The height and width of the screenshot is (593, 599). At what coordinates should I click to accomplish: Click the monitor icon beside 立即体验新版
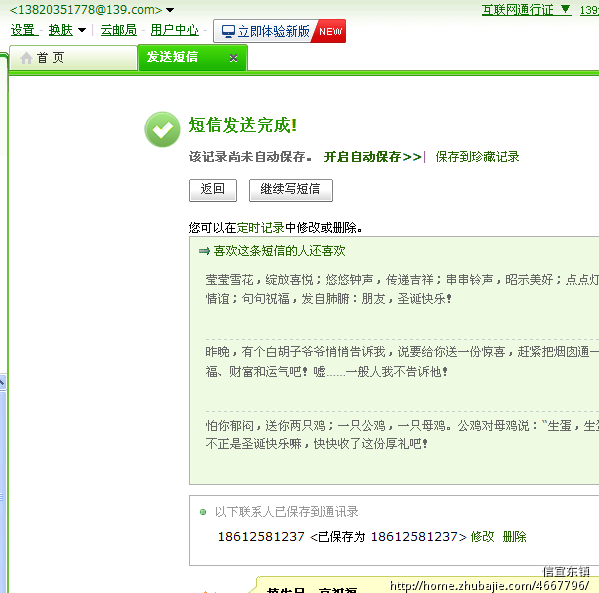pos(228,31)
